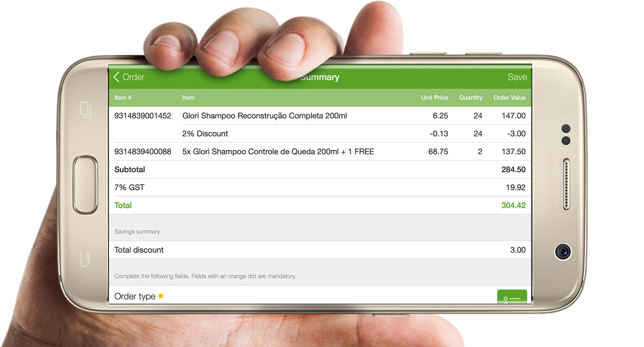Click the Quantity column header
This screenshot has height=347, width=644.
470,98
